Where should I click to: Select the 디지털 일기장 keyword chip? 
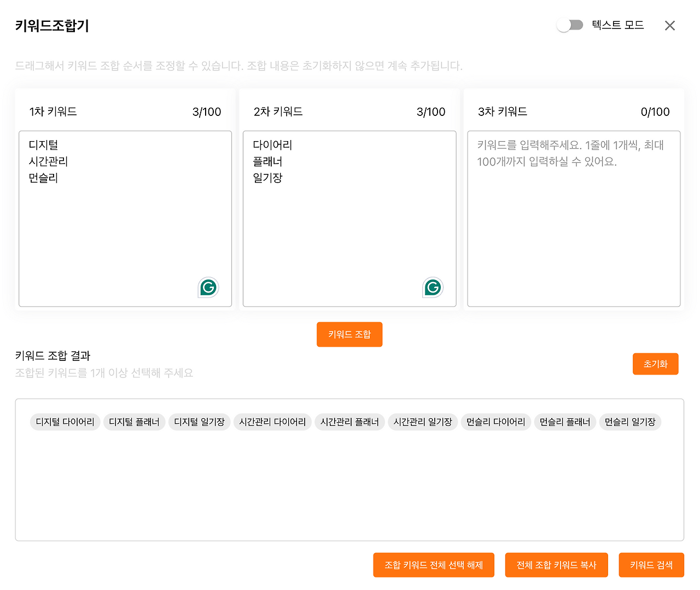pyautogui.click(x=199, y=422)
